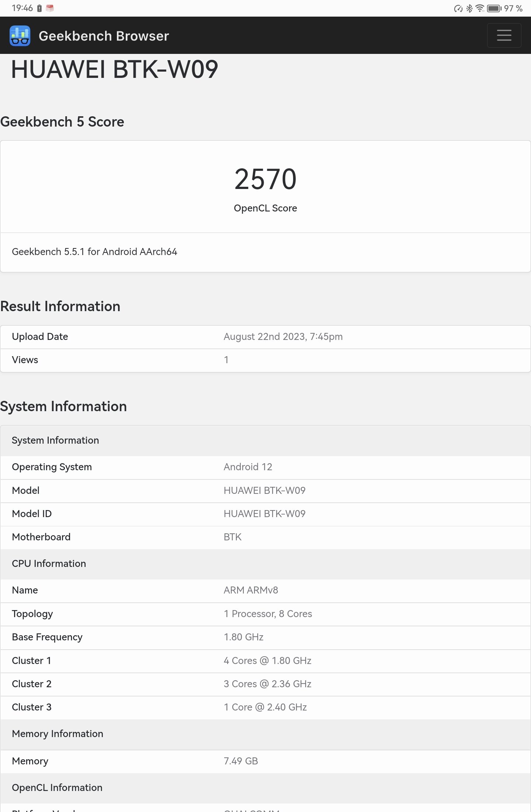Click the Model row label
This screenshot has width=531, height=812.
[x=26, y=491]
